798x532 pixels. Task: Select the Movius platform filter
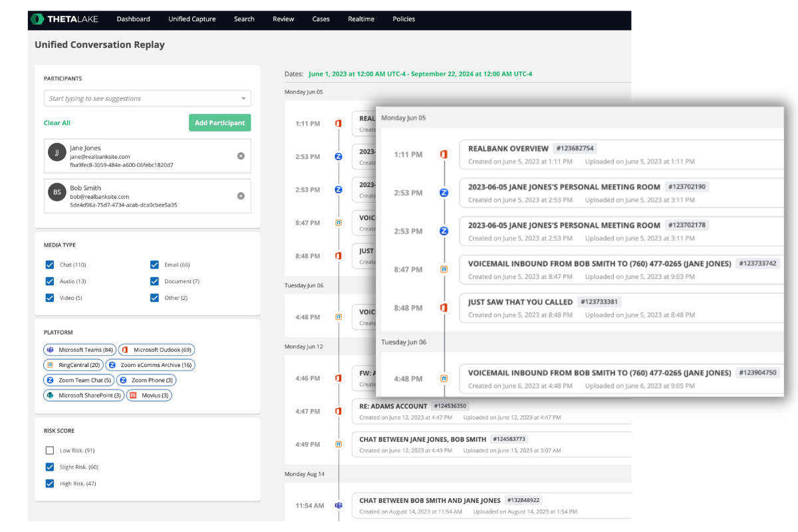(150, 396)
